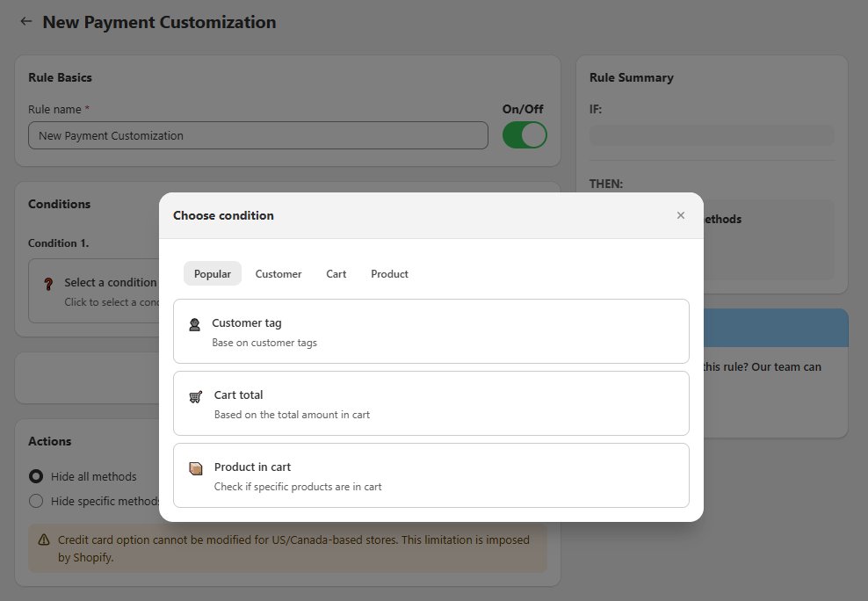Switch to the Customer tab
The image size is (868, 601).
(x=278, y=273)
